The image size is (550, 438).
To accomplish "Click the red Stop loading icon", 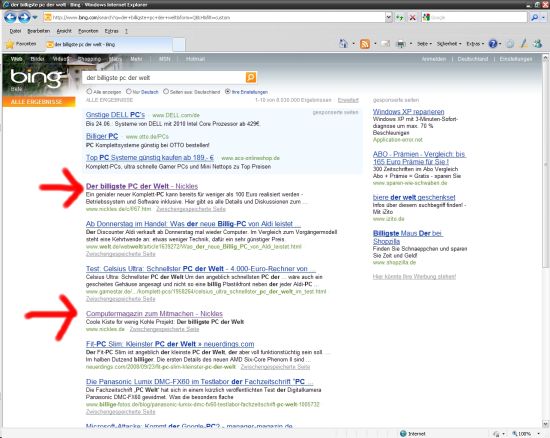I will point(413,17).
